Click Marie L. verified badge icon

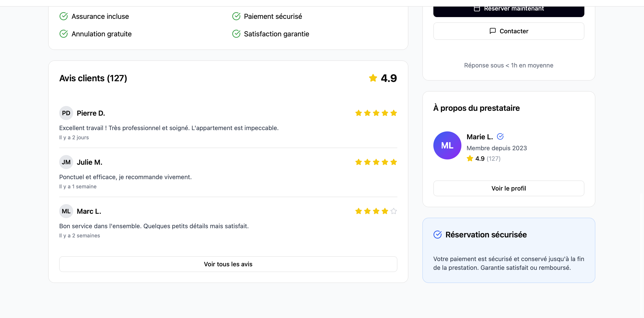click(x=500, y=136)
